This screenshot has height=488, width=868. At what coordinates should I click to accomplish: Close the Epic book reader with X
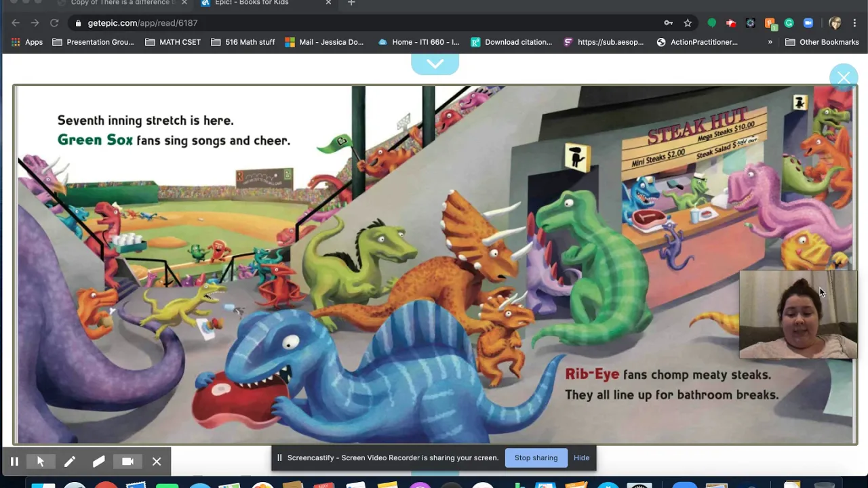click(844, 78)
